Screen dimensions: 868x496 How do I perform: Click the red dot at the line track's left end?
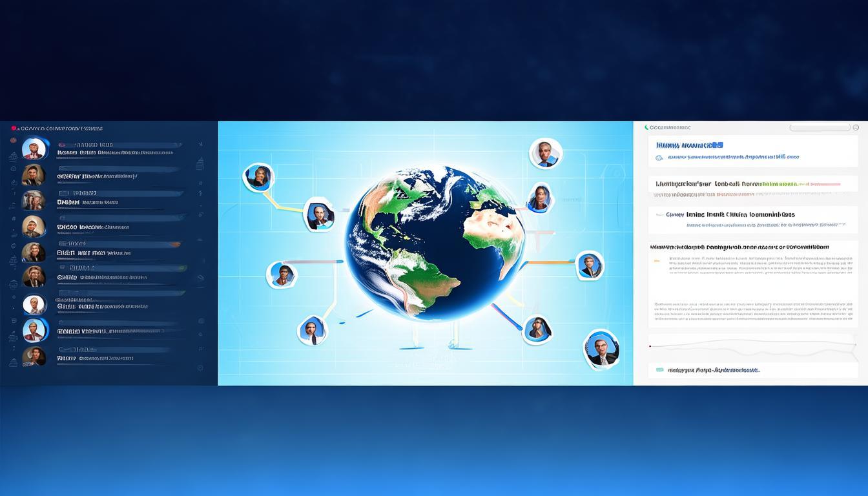click(651, 346)
